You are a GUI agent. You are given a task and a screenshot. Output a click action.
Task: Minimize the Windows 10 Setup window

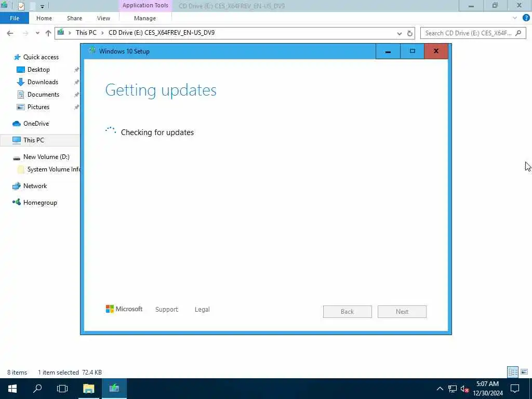pos(388,51)
